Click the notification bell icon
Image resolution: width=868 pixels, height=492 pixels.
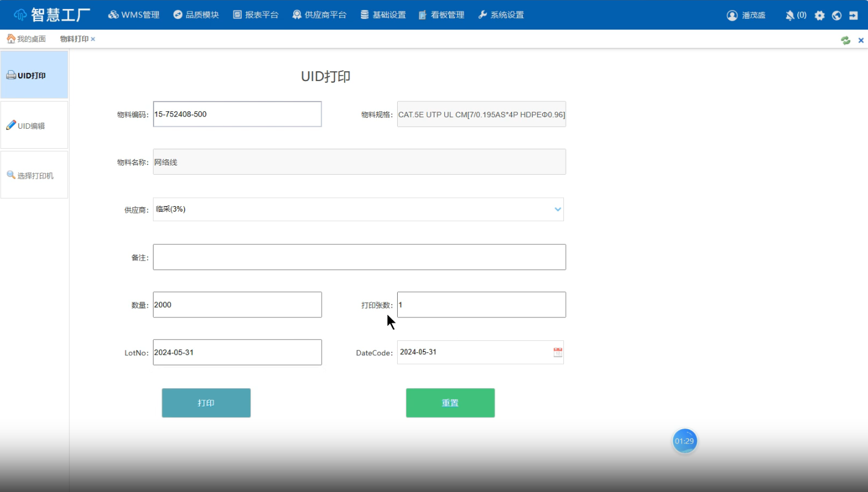point(790,16)
